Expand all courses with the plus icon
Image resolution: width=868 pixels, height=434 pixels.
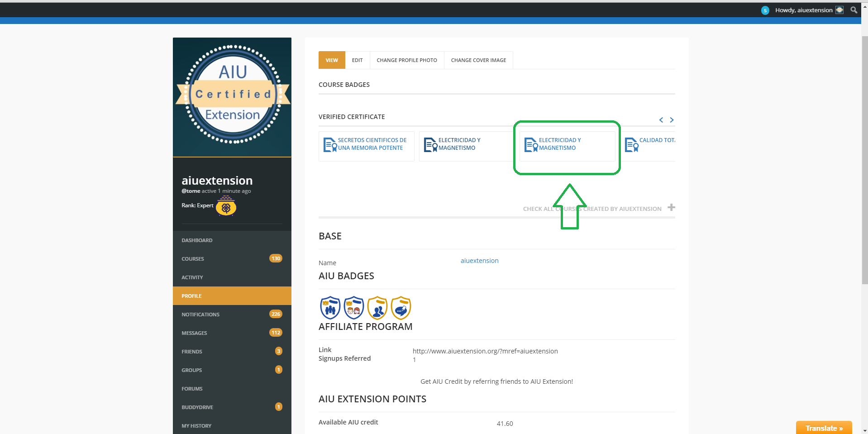672,207
